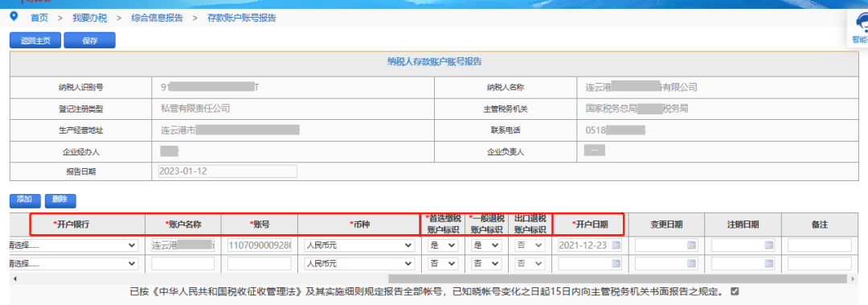Click the 报告日期 field 2023-01-12

point(227,171)
